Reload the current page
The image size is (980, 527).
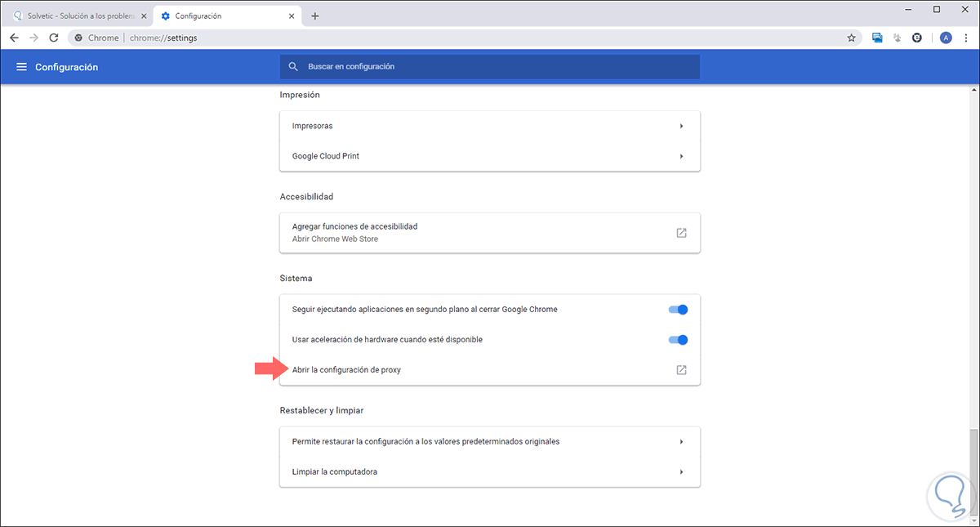click(54, 38)
